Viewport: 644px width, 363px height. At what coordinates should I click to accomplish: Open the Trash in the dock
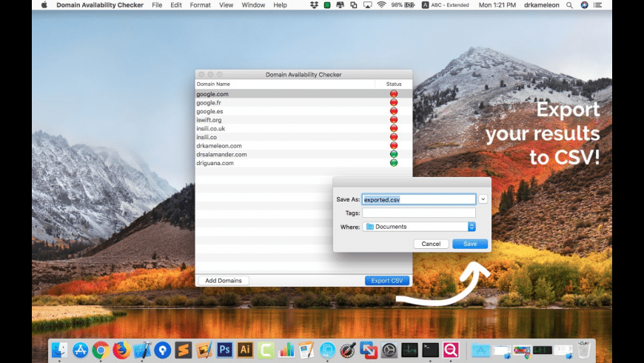click(x=583, y=350)
